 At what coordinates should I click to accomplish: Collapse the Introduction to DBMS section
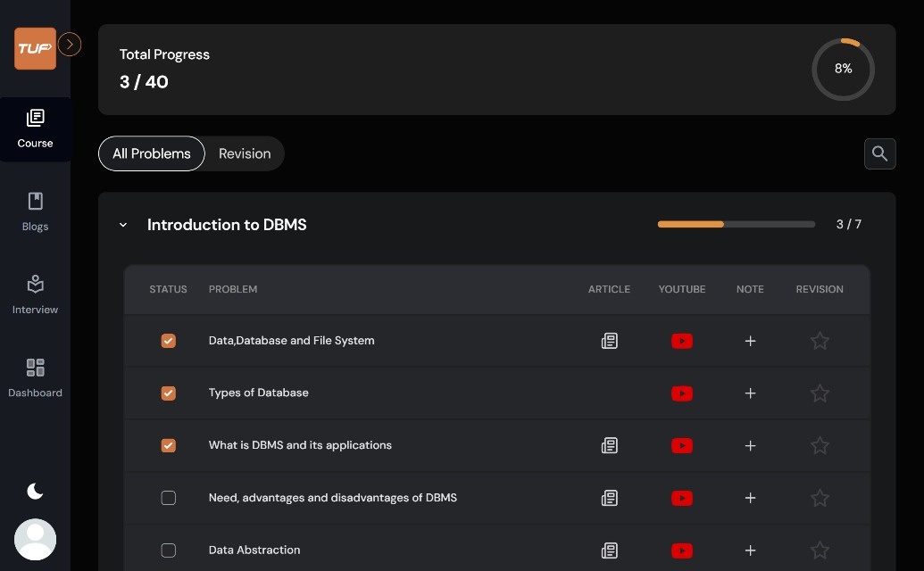tap(122, 224)
